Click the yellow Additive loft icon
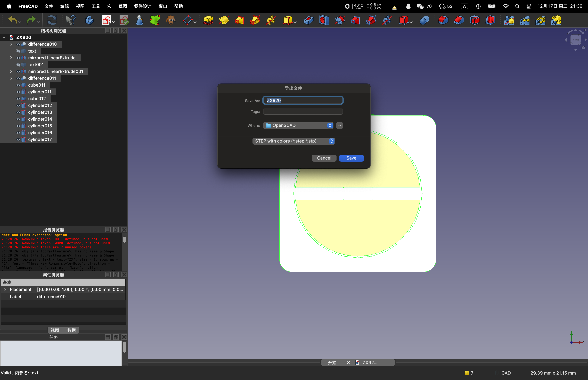This screenshot has width=588, height=380. tap(240, 20)
